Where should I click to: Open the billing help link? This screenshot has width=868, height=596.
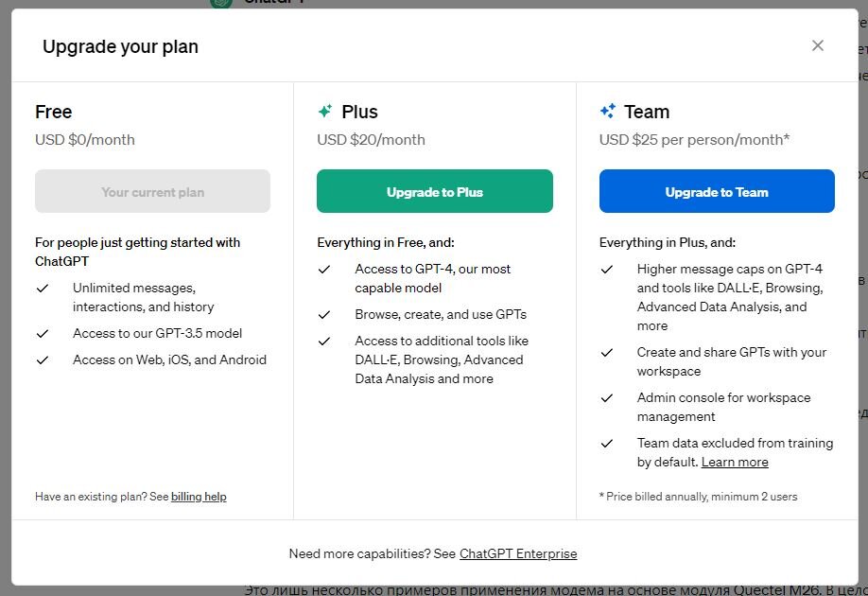pos(199,497)
